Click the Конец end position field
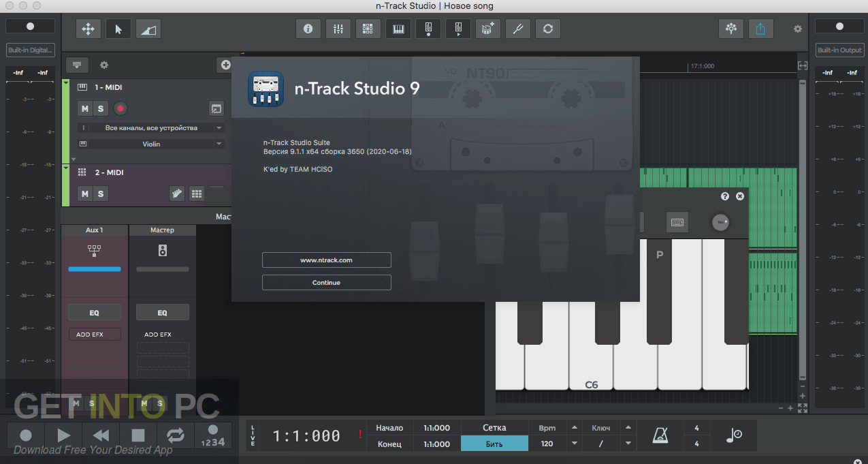This screenshot has height=464, width=868. [436, 444]
